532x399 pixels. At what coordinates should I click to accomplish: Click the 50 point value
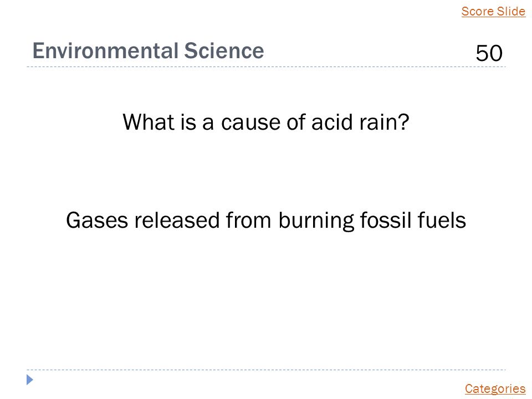(489, 53)
